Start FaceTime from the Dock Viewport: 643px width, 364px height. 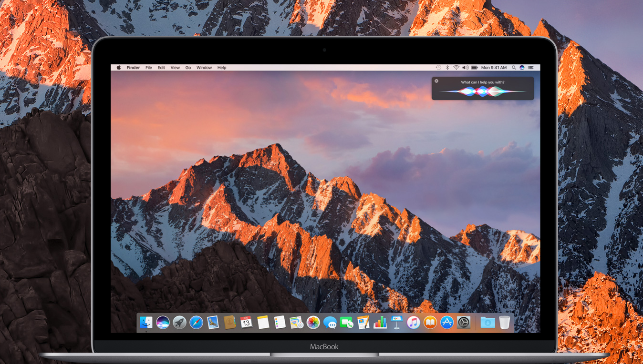pos(347,323)
